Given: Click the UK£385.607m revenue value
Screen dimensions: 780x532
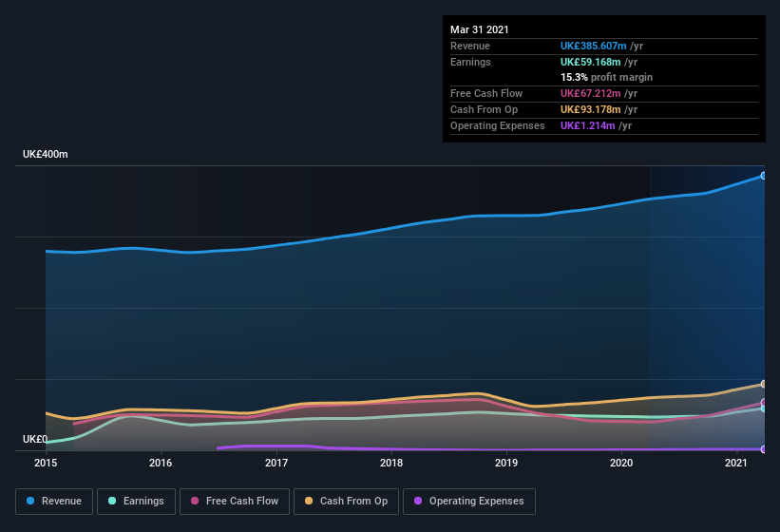Looking at the screenshot, I should (x=594, y=46).
